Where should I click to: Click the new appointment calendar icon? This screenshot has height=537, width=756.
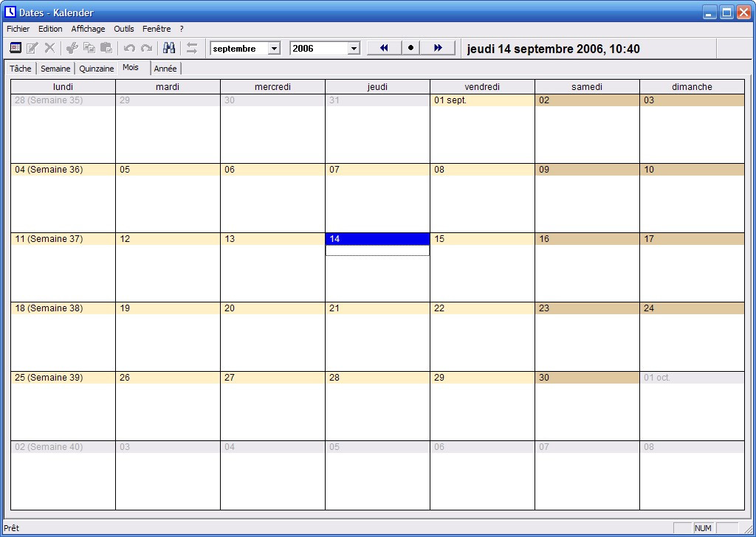16,48
